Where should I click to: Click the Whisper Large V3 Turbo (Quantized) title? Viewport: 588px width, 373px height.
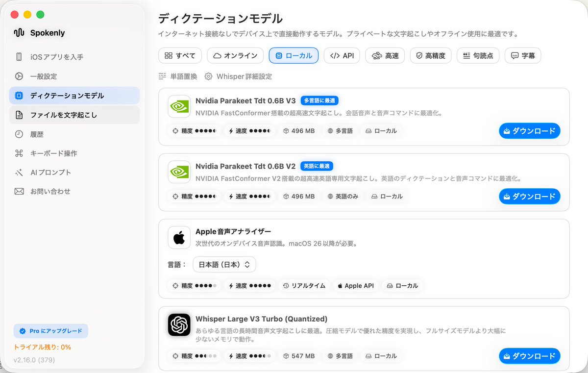click(x=261, y=319)
